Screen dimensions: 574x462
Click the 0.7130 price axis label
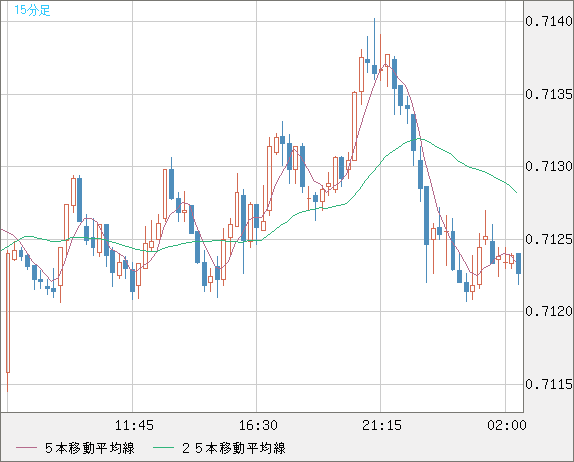pos(549,166)
